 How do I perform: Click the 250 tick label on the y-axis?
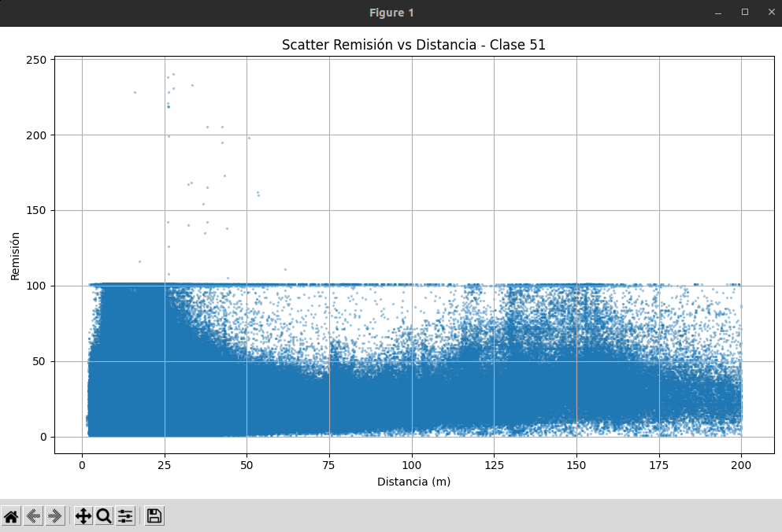tap(36, 60)
